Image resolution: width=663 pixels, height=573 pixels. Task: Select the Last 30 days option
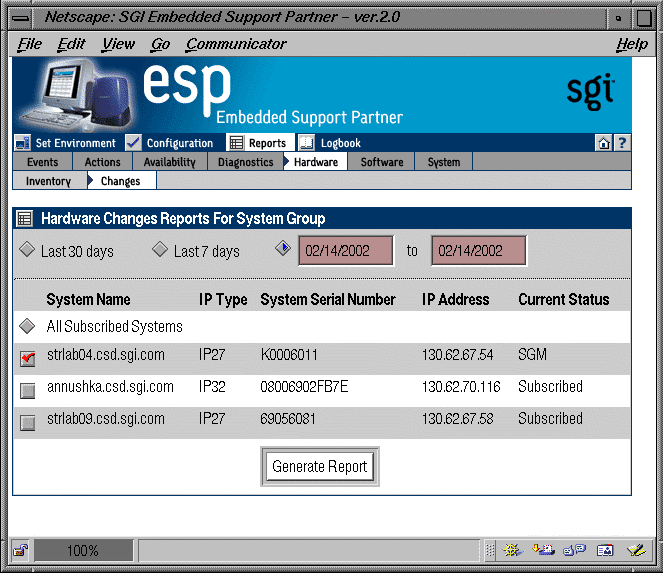pyautogui.click(x=27, y=249)
